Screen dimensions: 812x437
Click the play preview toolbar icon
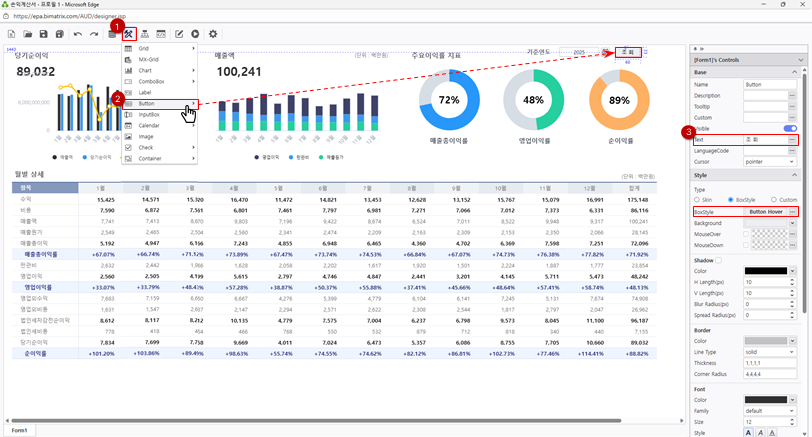194,34
